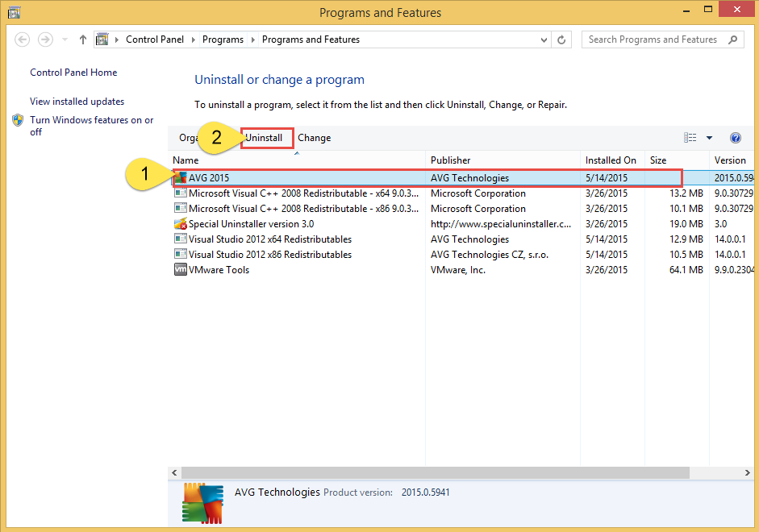Screen dimensions: 759x532
Task: Click icon of Visual Studio 2012 x86 entry
Action: (181, 255)
